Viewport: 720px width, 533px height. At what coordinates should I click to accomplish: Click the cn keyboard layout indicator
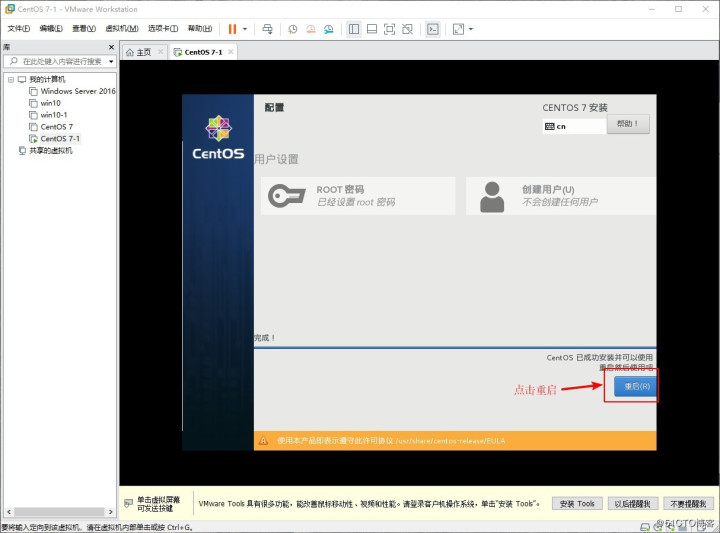click(574, 126)
